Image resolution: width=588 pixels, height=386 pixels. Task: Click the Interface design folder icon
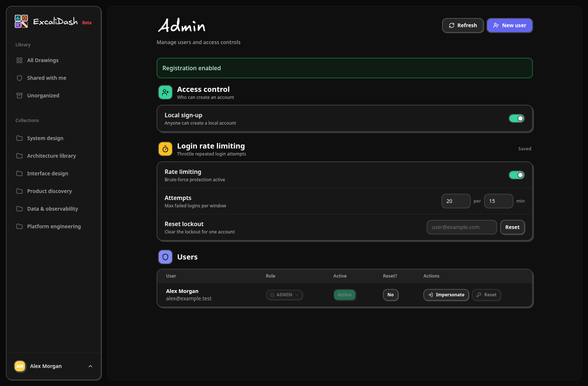pyautogui.click(x=19, y=174)
